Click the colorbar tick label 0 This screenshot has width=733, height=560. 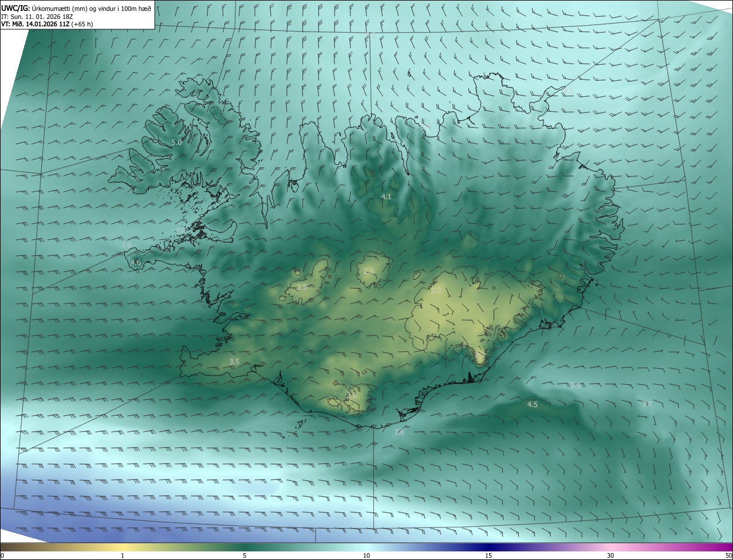(x=2, y=555)
